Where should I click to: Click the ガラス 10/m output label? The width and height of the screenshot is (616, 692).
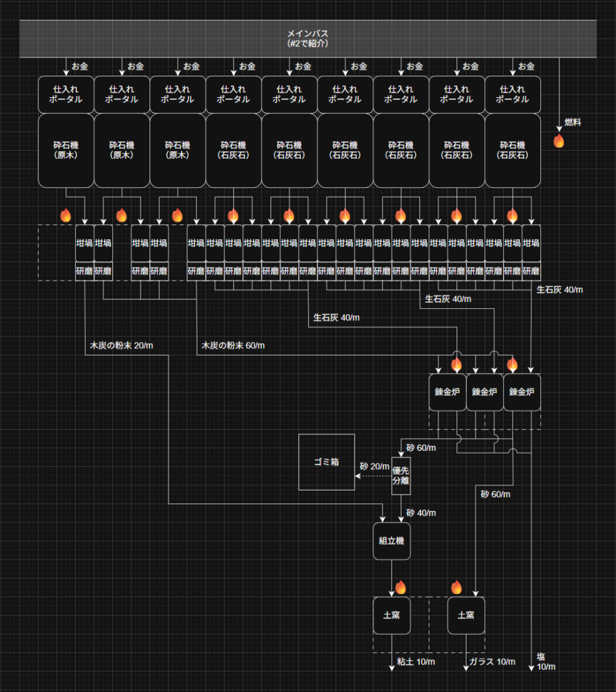(x=492, y=662)
